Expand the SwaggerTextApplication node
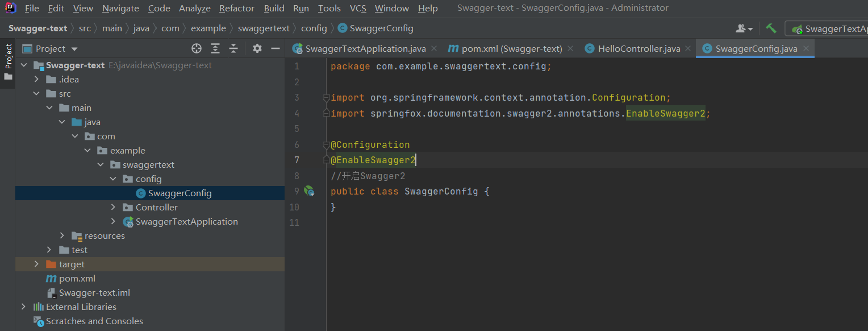 point(113,221)
